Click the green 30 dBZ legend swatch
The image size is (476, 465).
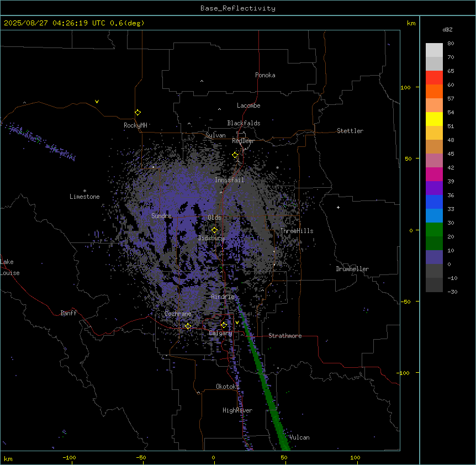pyautogui.click(x=434, y=229)
